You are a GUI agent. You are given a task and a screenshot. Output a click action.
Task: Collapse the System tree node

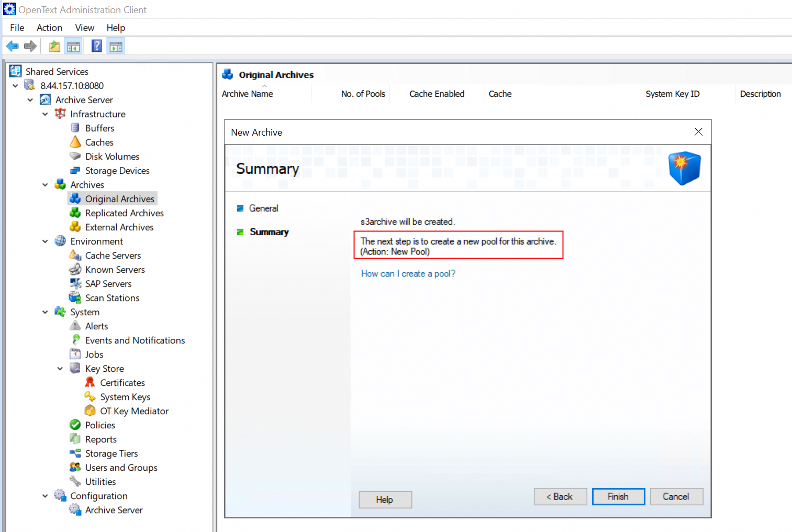click(x=45, y=312)
